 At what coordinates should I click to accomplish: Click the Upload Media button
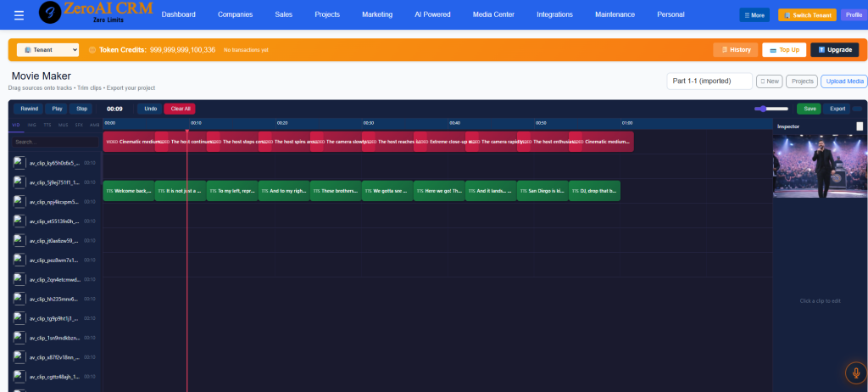844,81
